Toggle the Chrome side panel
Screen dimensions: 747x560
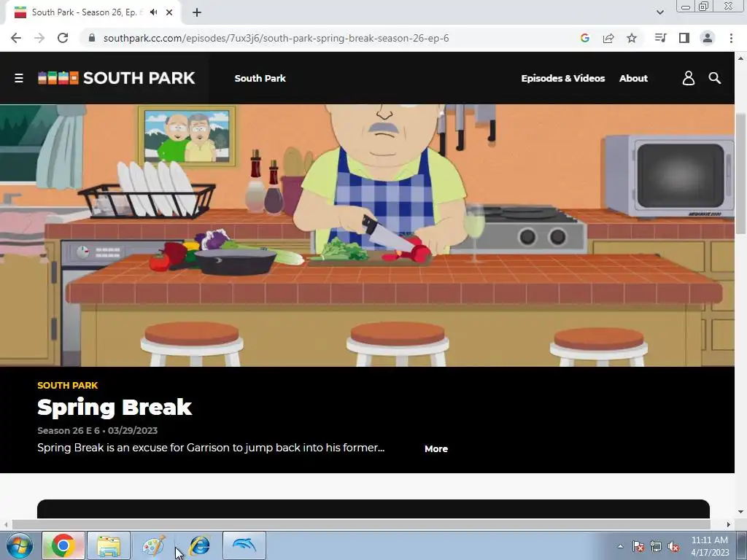click(x=684, y=38)
